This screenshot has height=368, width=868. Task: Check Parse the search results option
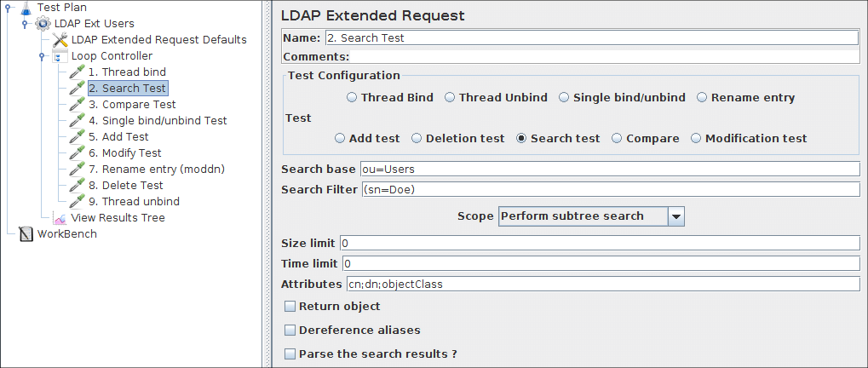[290, 354]
